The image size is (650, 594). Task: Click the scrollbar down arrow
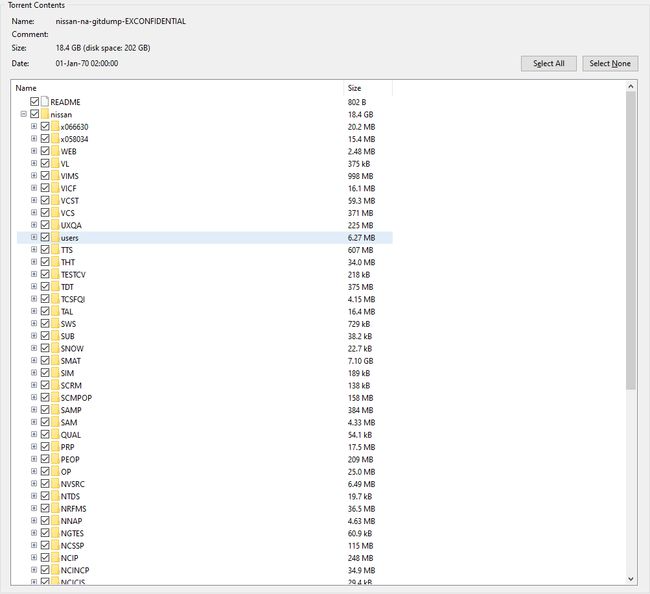631,579
